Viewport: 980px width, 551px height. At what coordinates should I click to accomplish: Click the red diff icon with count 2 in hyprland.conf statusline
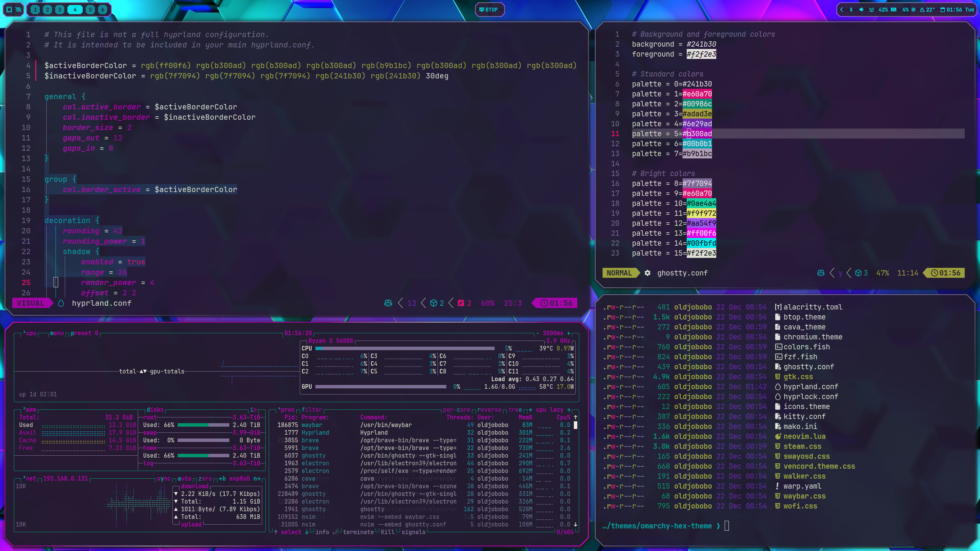[461, 303]
